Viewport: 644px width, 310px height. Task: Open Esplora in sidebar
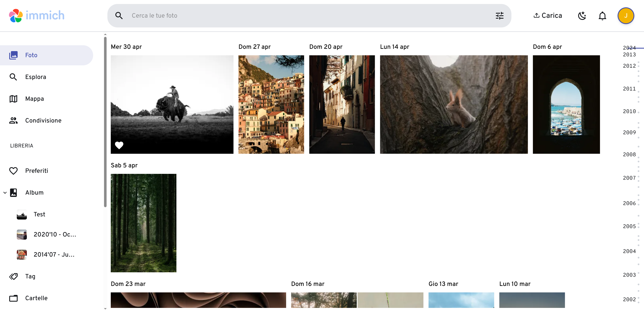point(35,77)
